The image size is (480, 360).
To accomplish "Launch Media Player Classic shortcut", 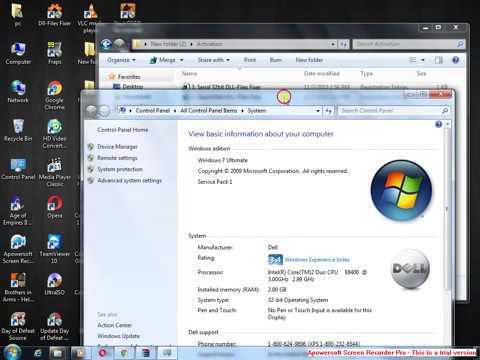I will click(x=55, y=172).
